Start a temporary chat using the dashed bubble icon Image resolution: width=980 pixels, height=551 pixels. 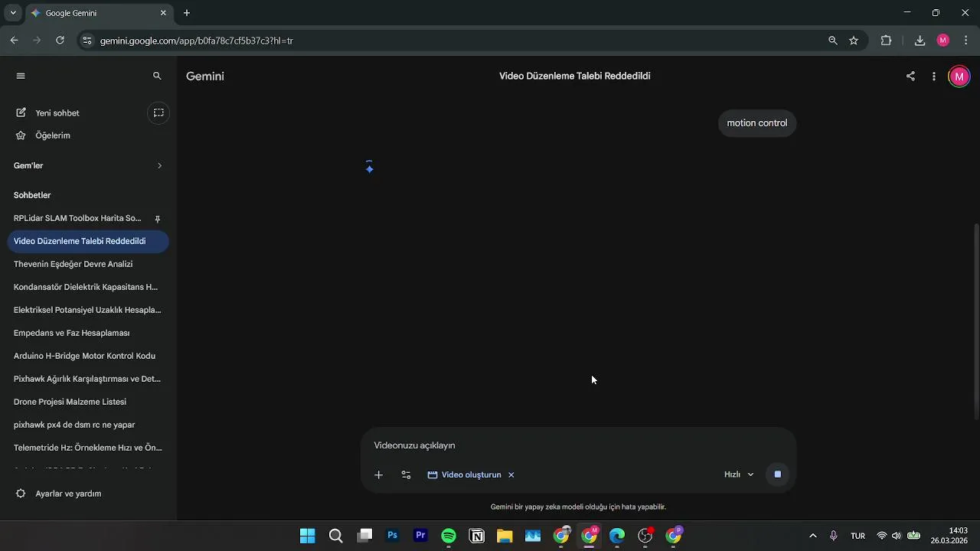(x=158, y=112)
